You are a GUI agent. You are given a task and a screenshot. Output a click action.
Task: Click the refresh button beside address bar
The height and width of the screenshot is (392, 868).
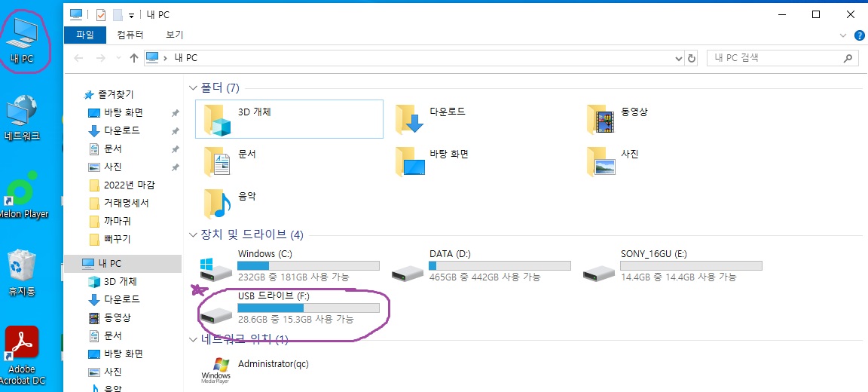click(692, 57)
